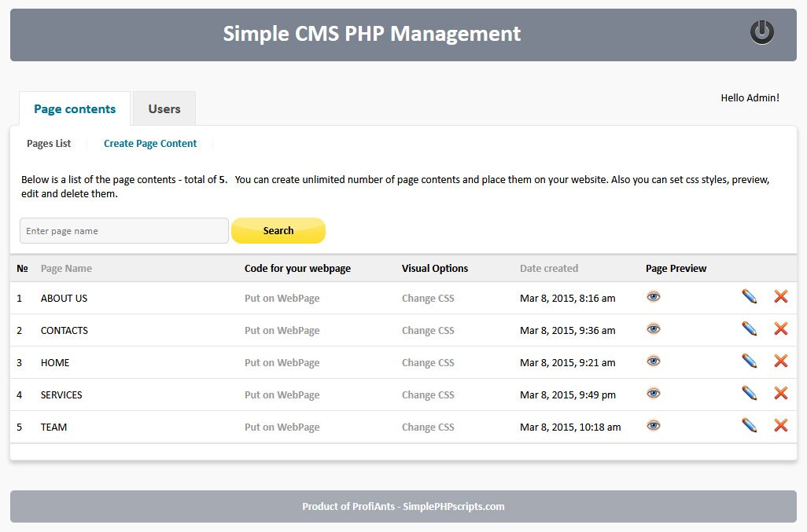
Task: Click the Code for your webpage header
Action: (297, 268)
